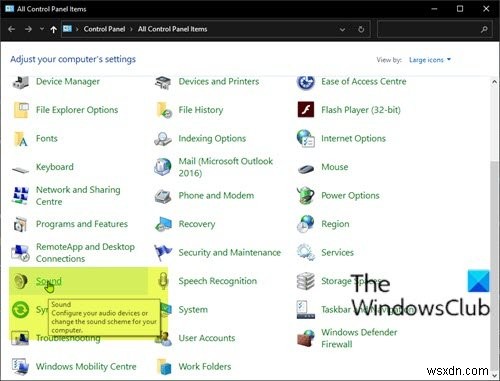The image size is (500, 381).
Task: Open the Mail (Microsoft Outlook 2016) icon
Action: (x=163, y=167)
